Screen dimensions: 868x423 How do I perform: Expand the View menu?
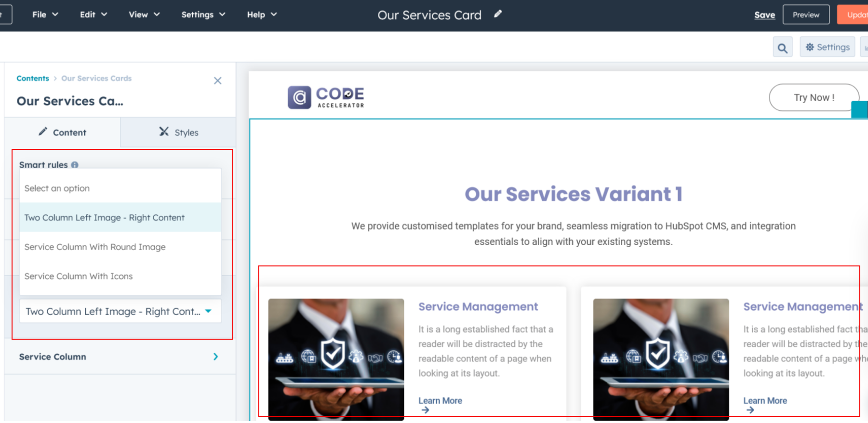coord(144,14)
